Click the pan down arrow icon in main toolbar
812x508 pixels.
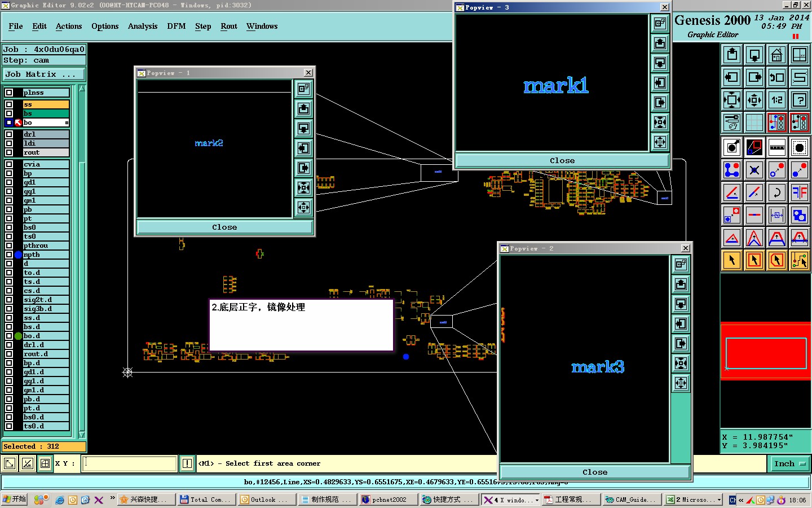click(754, 55)
